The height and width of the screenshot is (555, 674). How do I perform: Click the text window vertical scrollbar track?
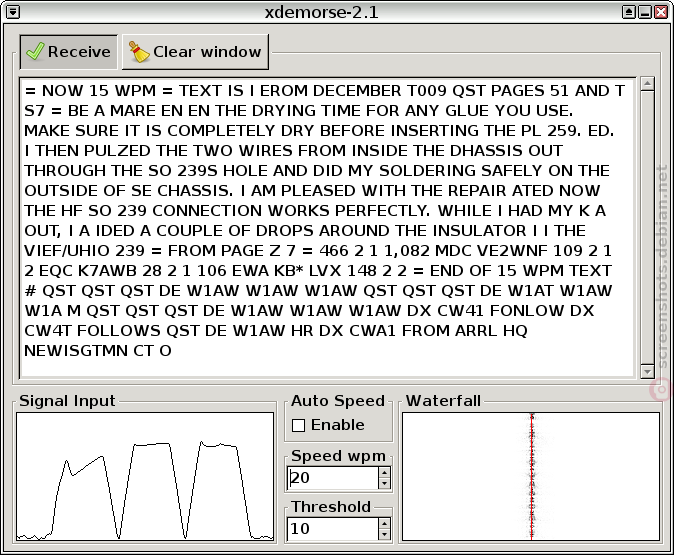click(647, 227)
